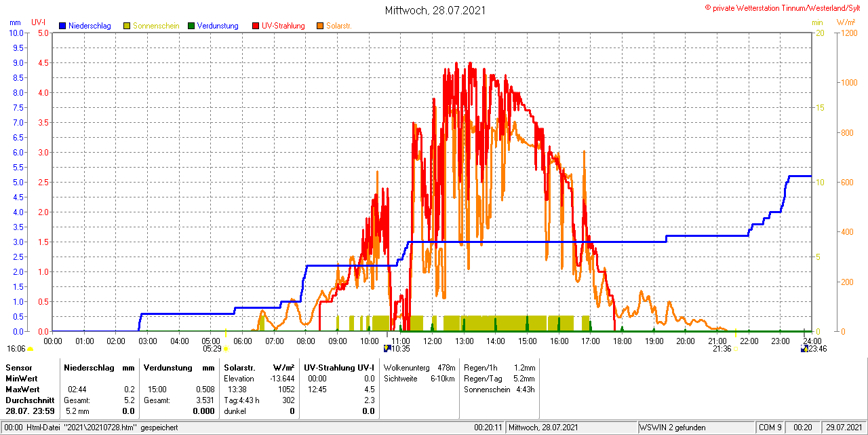Viewport: 868px width, 435px height.
Task: Click the chart title Mittwoch, 28.07.2021
Action: click(x=435, y=10)
